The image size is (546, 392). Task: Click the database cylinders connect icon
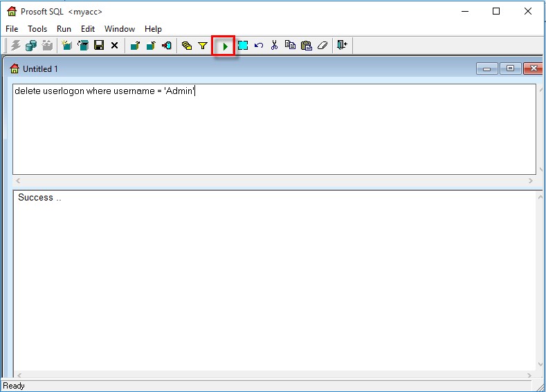tap(31, 46)
